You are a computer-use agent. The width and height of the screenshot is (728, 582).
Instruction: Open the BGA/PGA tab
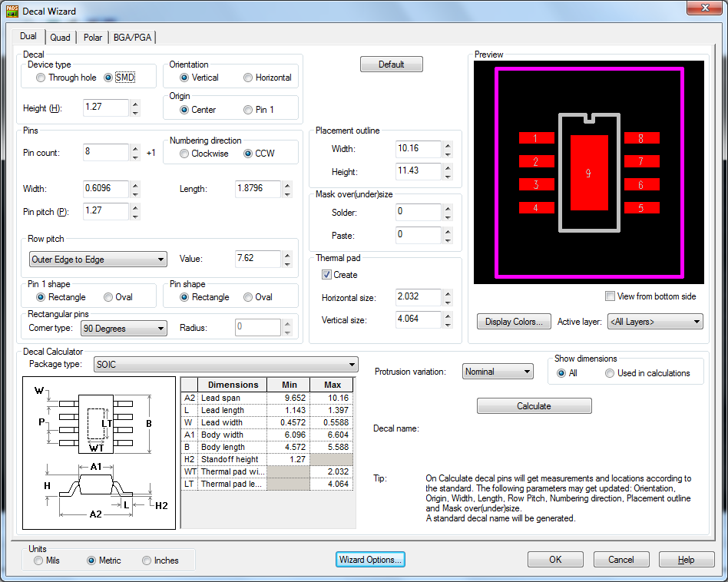click(132, 37)
